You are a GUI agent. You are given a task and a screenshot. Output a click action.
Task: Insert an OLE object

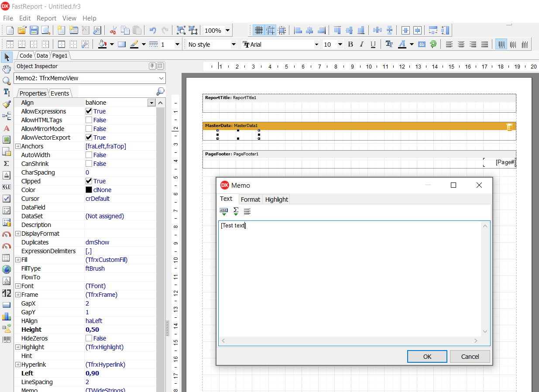[x=7, y=187]
